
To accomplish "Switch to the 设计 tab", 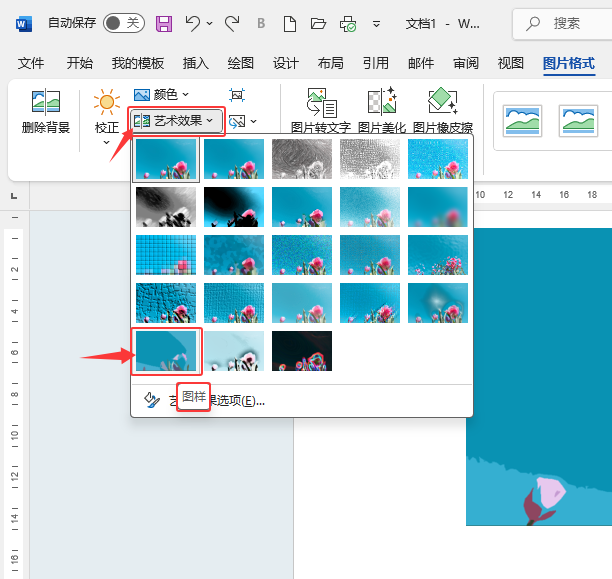I will click(286, 63).
